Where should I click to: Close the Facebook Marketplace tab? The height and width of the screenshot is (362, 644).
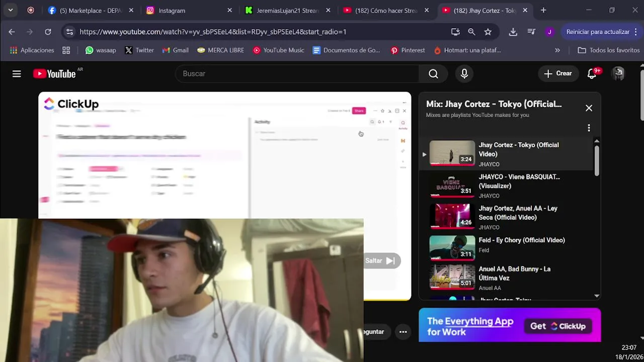pos(131,10)
